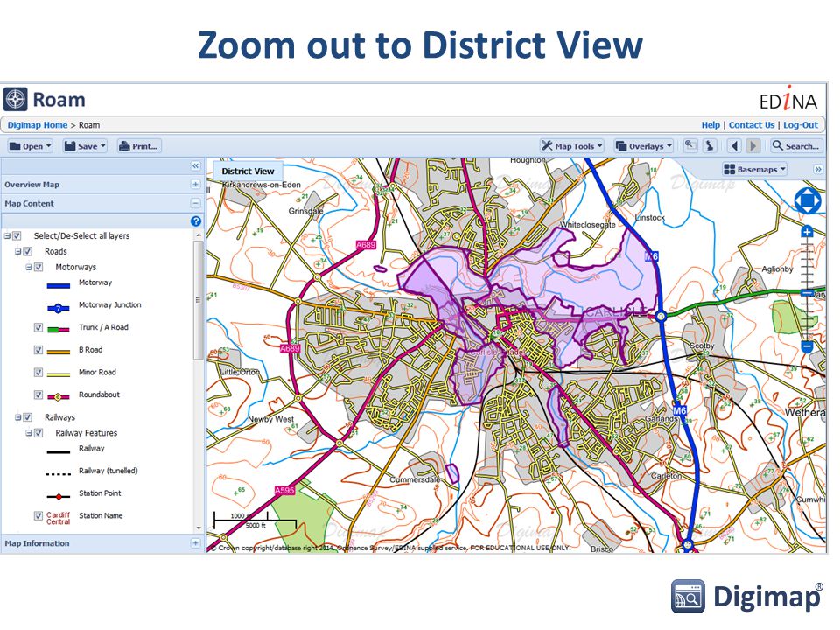840x630 pixels.
Task: Expand the Map Information panel
Action: [195, 543]
